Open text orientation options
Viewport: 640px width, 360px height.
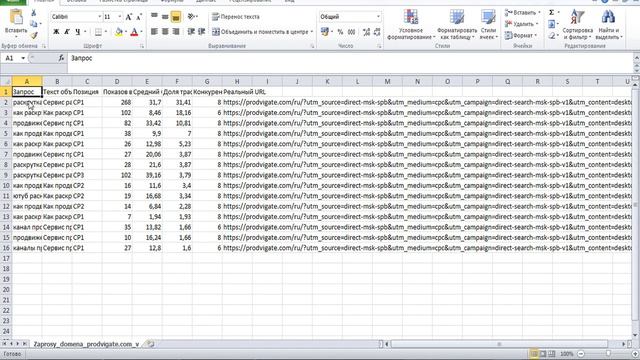tap(191, 17)
